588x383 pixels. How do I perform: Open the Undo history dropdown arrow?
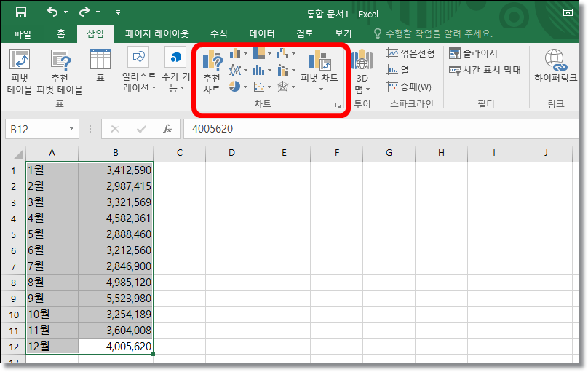66,12
